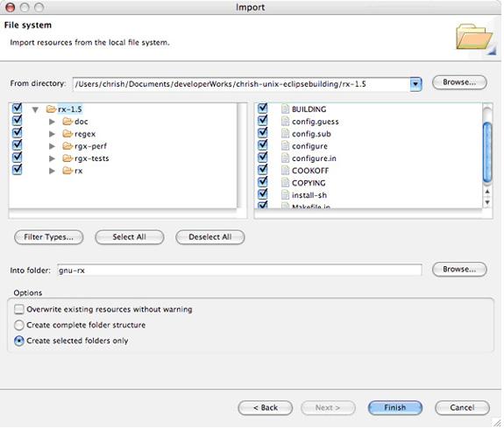Image resolution: width=504 pixels, height=429 pixels.
Task: Uncheck the regex folder checkbox
Action: point(17,133)
